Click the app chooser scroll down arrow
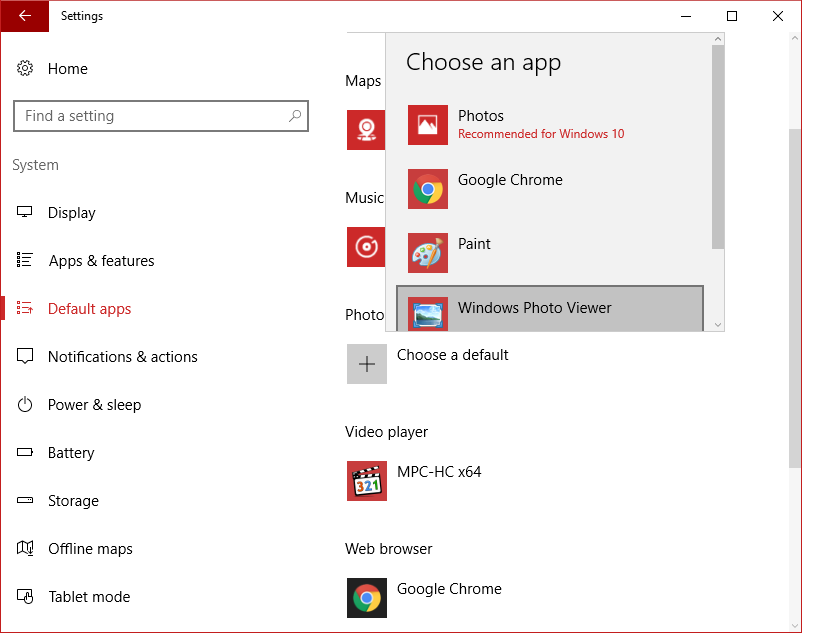Screen dimensions: 819x633 pyautogui.click(x=718, y=325)
